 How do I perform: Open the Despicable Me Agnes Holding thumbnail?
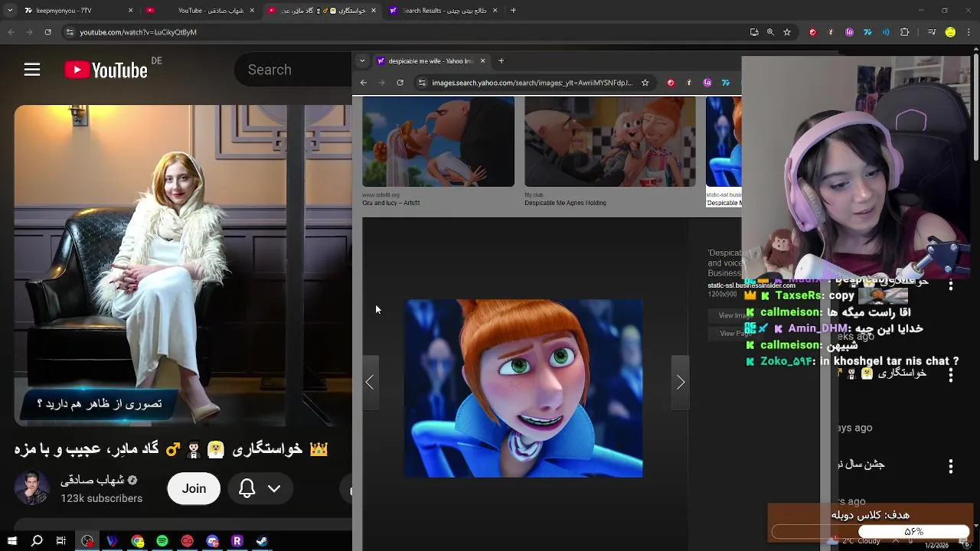(x=609, y=141)
